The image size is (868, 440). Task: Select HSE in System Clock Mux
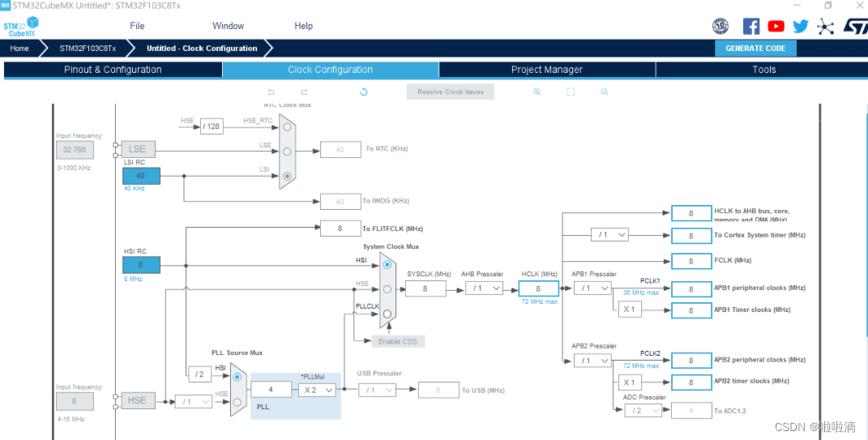(x=387, y=289)
